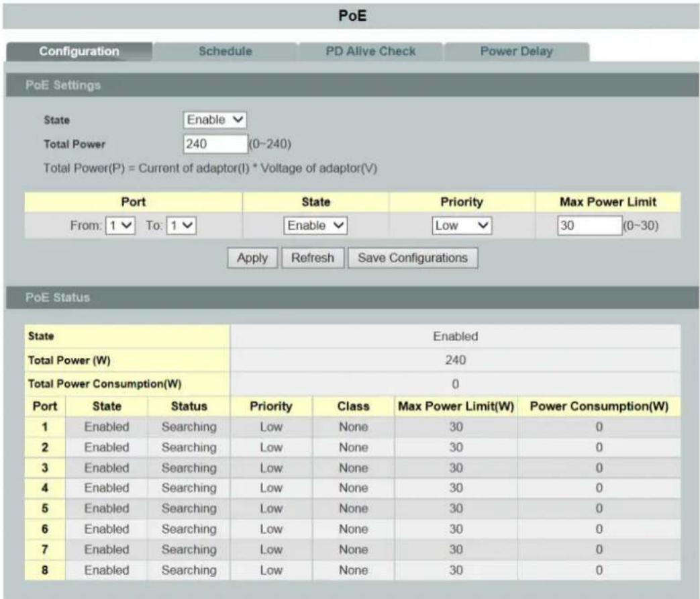700x599 pixels.
Task: Click the Port column header in settings table
Action: pyautogui.click(x=133, y=202)
